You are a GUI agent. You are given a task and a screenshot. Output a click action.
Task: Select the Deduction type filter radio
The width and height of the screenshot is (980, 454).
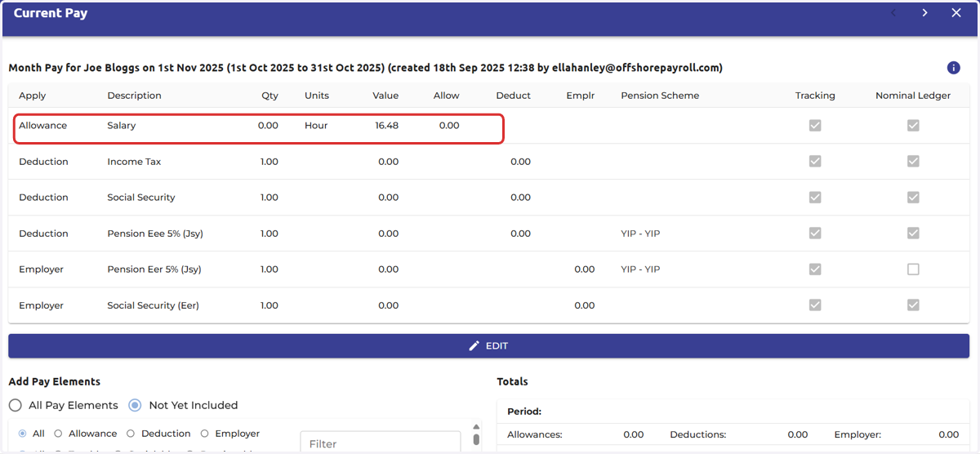(x=131, y=434)
